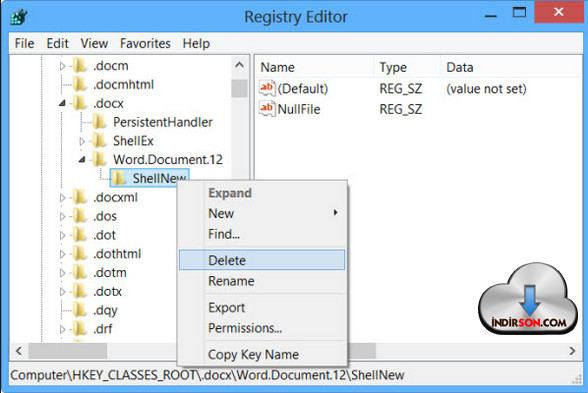The width and height of the screenshot is (588, 393).
Task: Expand the .docm key
Action: [x=62, y=66]
